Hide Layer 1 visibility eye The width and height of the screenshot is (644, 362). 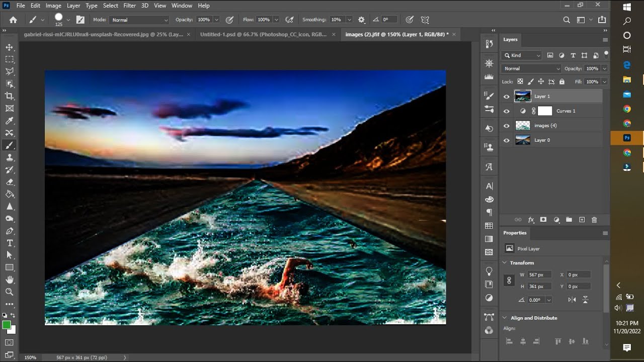507,97
